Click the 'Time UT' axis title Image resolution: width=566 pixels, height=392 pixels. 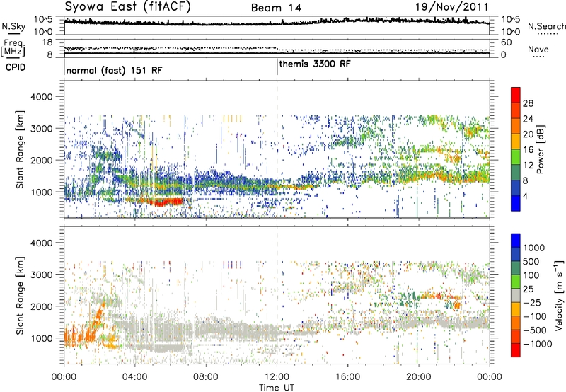277,388
